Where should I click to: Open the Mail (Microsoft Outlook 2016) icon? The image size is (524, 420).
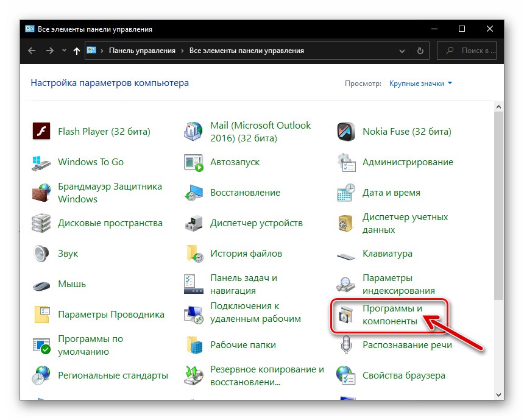pos(193,132)
